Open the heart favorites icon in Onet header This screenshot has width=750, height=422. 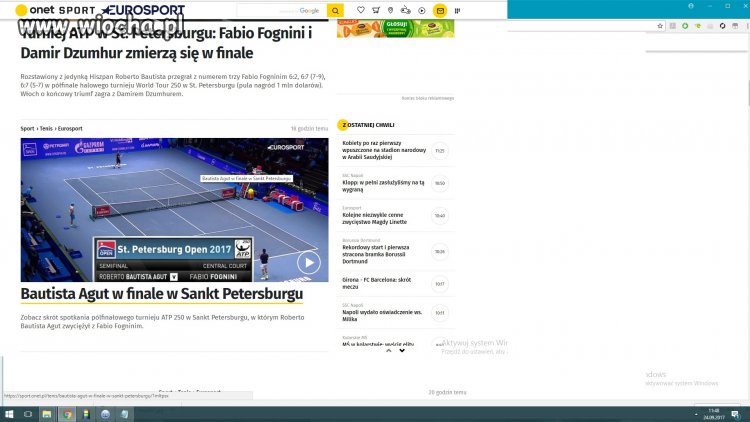361,10
